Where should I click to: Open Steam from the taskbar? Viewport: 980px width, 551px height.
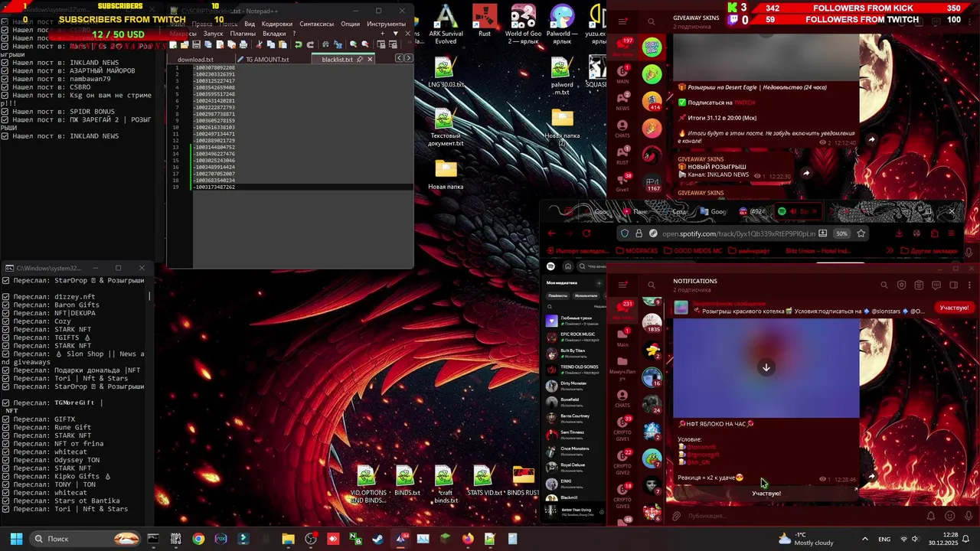pyautogui.click(x=377, y=539)
